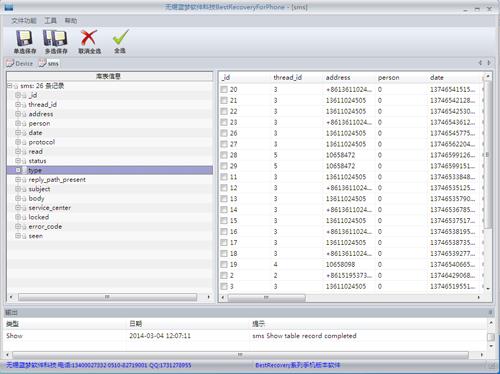Click the 单选保存 single-save floppy icon
This screenshot has width=500, height=374.
24,38
